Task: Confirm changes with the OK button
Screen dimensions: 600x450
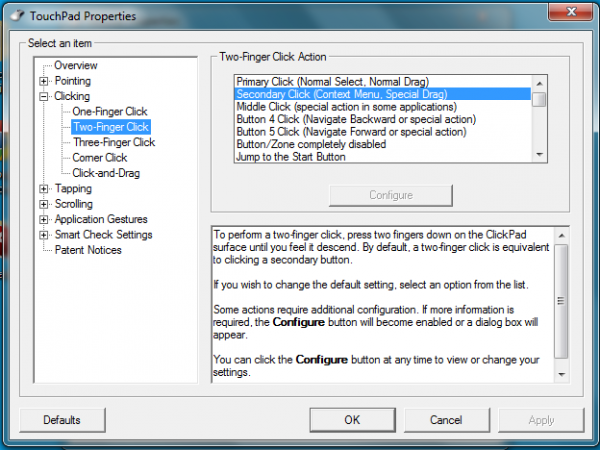Action: tap(352, 420)
